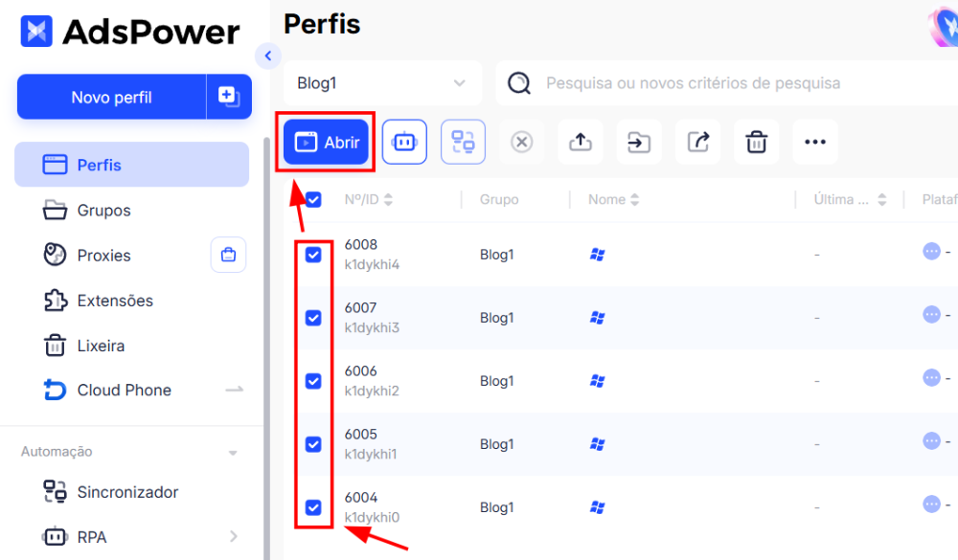Image resolution: width=958 pixels, height=560 pixels.
Task: Click the Windows icon in row 6006
Action: (x=598, y=381)
